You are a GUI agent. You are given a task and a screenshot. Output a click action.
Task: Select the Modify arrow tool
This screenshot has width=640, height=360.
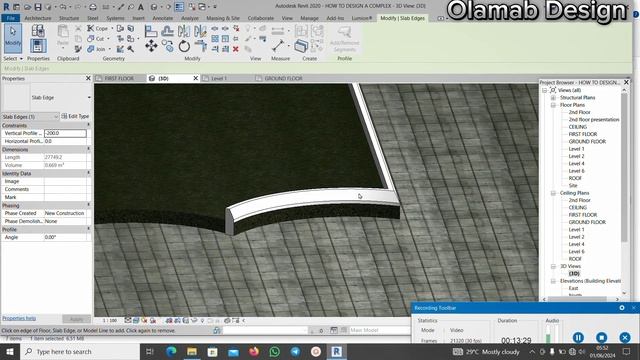click(x=13, y=38)
